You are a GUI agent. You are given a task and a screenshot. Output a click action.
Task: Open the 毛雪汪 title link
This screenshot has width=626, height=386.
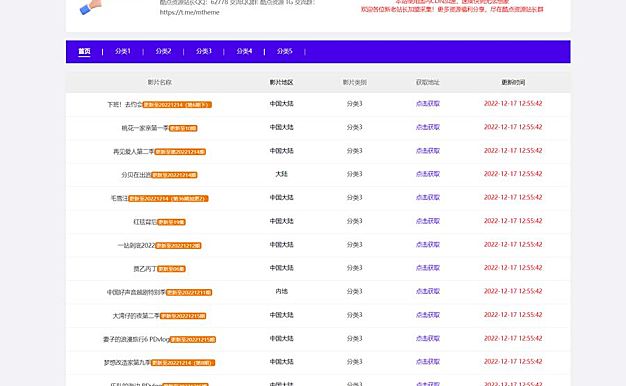click(119, 198)
